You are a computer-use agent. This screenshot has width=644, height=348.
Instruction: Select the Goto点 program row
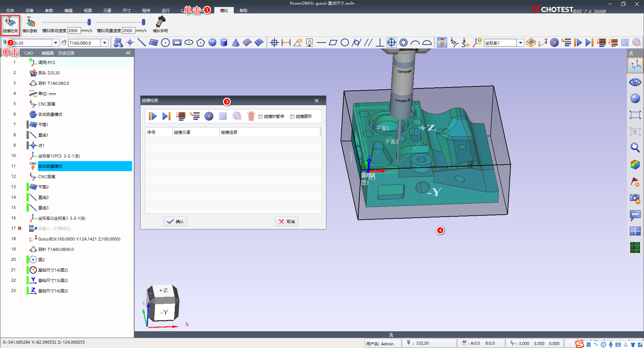click(79, 239)
